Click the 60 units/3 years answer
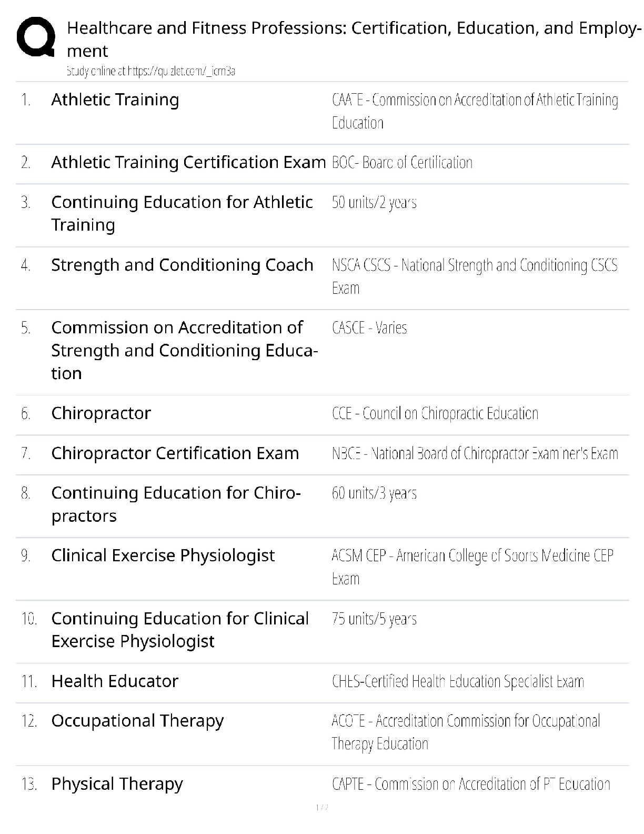This screenshot has width=644, height=834. pyautogui.click(x=374, y=493)
